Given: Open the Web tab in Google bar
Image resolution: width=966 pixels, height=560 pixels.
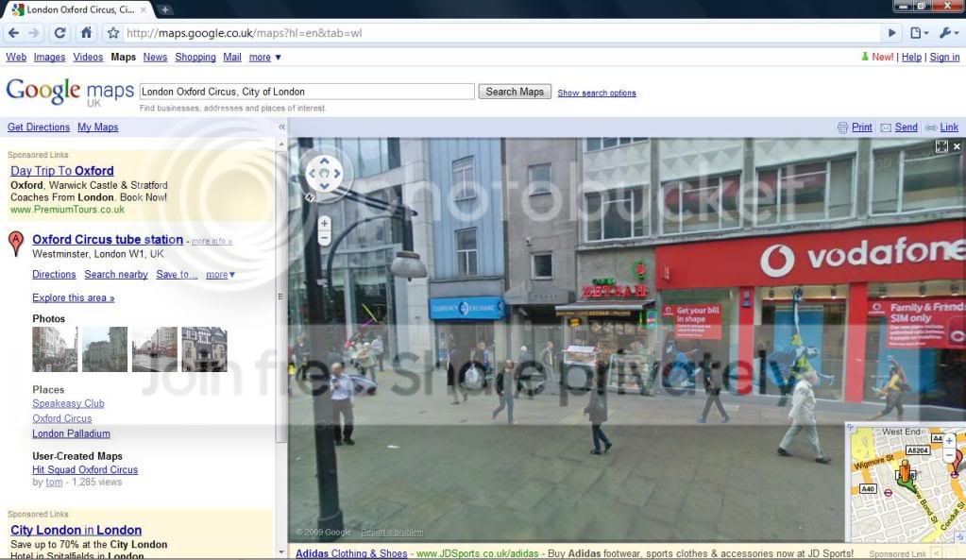Looking at the screenshot, I should (x=16, y=57).
